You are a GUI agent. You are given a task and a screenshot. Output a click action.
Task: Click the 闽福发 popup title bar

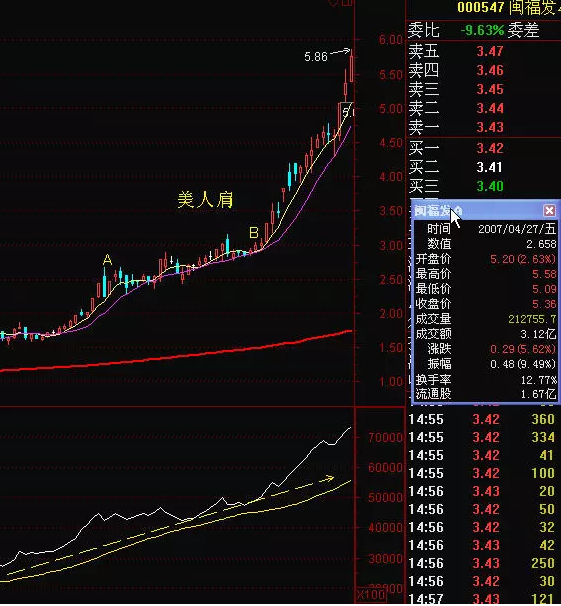486,211
